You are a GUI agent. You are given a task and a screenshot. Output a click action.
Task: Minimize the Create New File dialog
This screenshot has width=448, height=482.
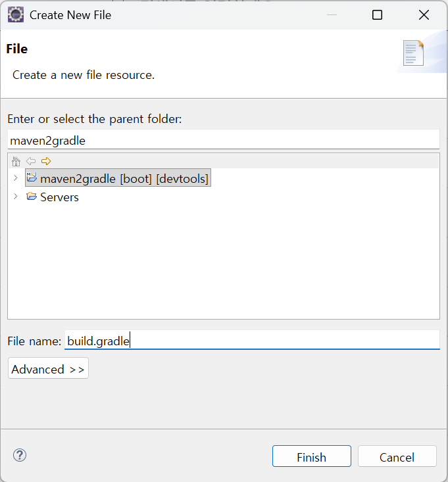coord(330,14)
